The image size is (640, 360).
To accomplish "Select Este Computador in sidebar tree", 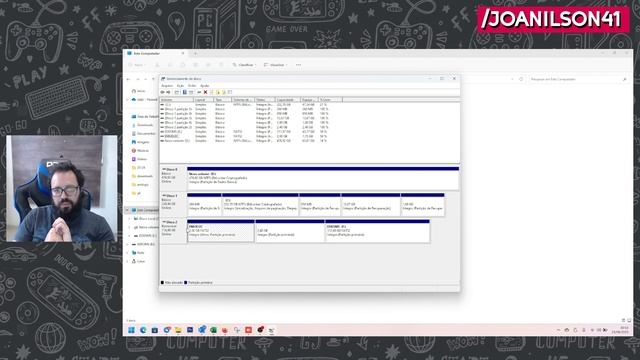I will [145, 210].
